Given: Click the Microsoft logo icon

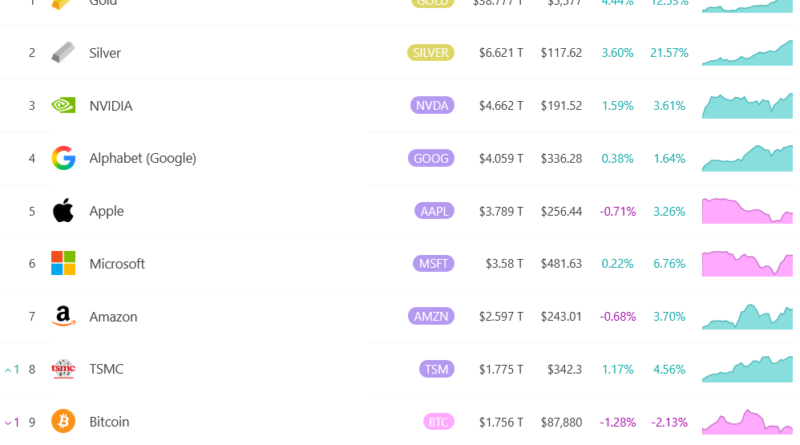Looking at the screenshot, I should [x=63, y=264].
